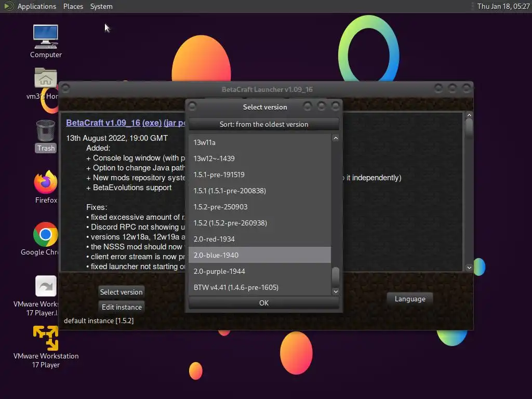Click version list scroll up arrow
Screen dimensions: 532x399
click(x=336, y=138)
